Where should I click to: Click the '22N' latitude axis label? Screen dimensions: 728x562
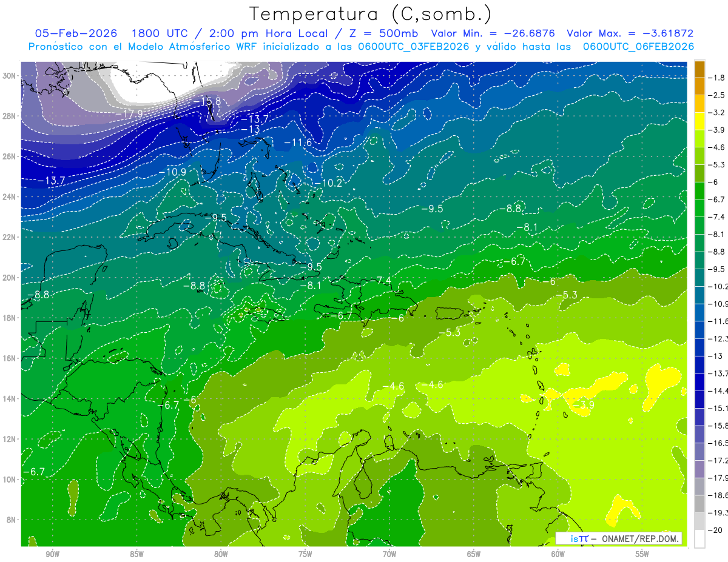coord(10,237)
